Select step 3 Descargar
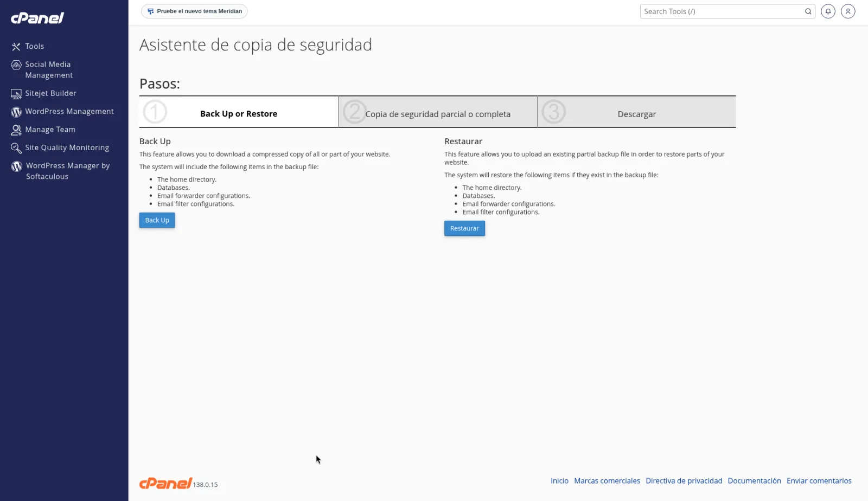This screenshot has width=868, height=501. 637,112
